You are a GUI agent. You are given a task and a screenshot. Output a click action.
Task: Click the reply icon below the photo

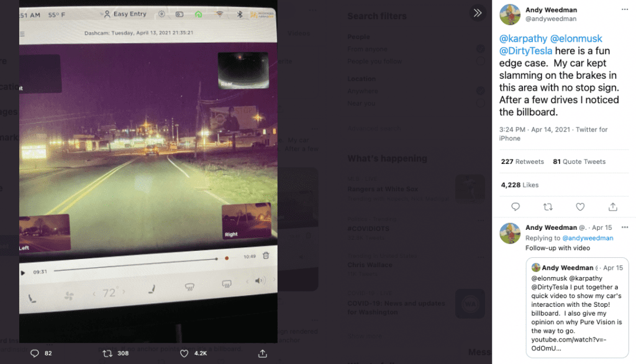[35, 353]
